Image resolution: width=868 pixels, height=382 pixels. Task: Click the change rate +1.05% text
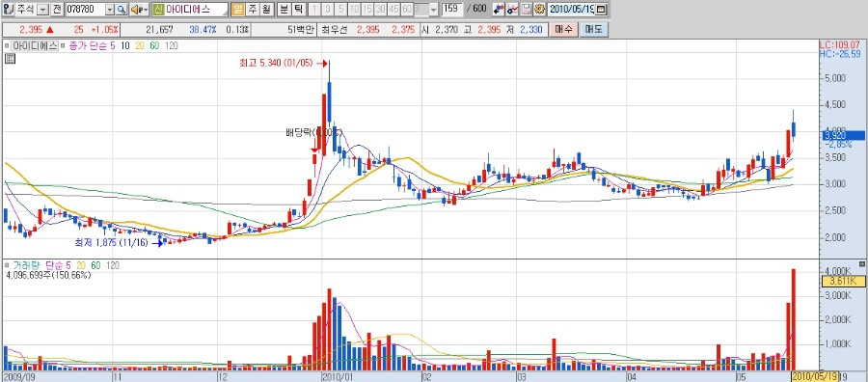tap(104, 29)
